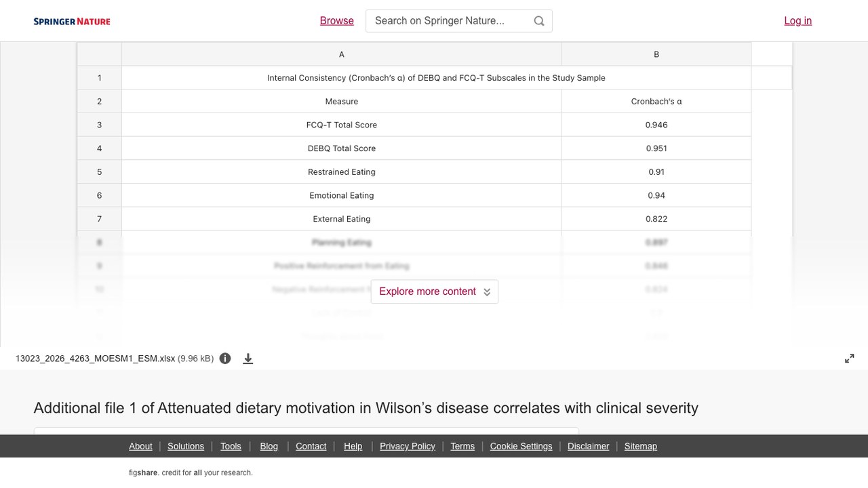The width and height of the screenshot is (868, 488).
Task: Click the table title cell in row 1
Action: pyautogui.click(x=436, y=78)
